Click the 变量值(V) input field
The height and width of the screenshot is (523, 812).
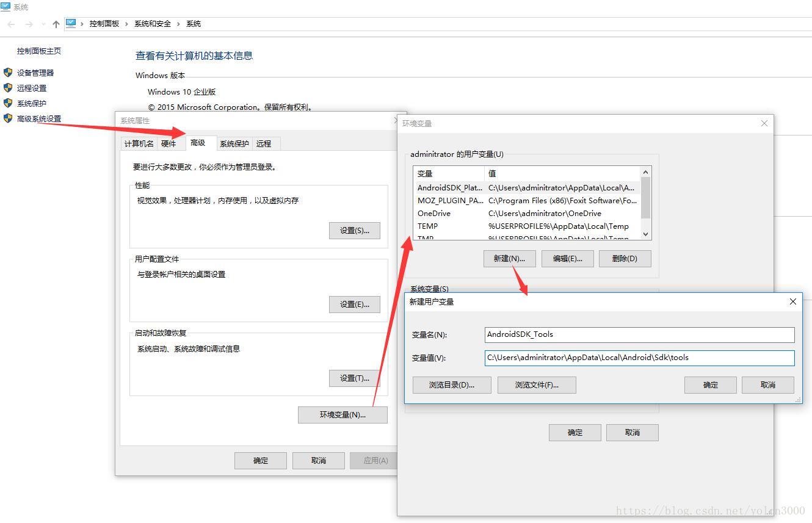(x=640, y=358)
